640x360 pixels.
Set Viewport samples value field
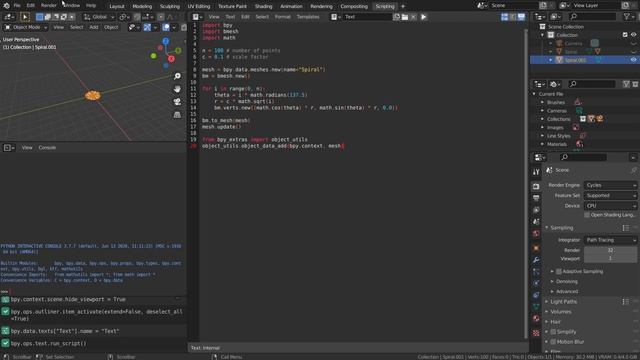point(610,258)
